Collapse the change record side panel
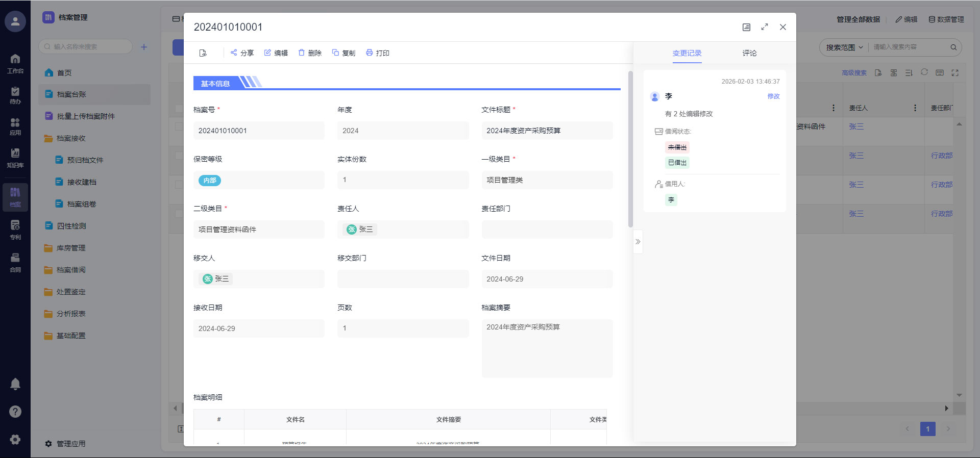This screenshot has width=980, height=458. click(x=638, y=242)
